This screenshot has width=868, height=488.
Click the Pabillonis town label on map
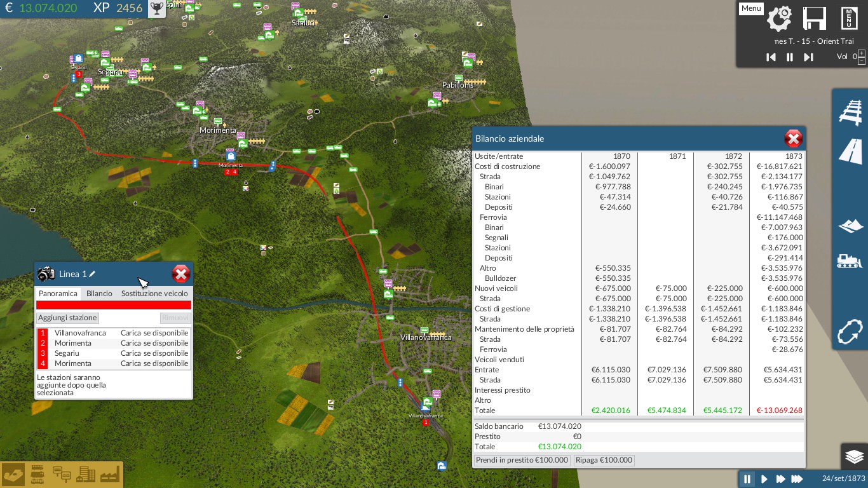pyautogui.click(x=458, y=85)
